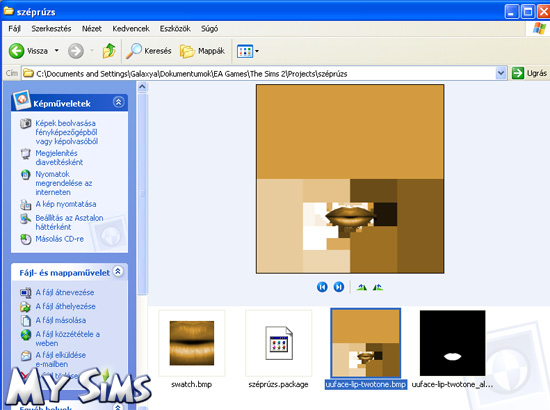This screenshot has width=550, height=410.
Task: Click Nyomatok megrendelése az interneten link
Action: pyautogui.click(x=63, y=183)
